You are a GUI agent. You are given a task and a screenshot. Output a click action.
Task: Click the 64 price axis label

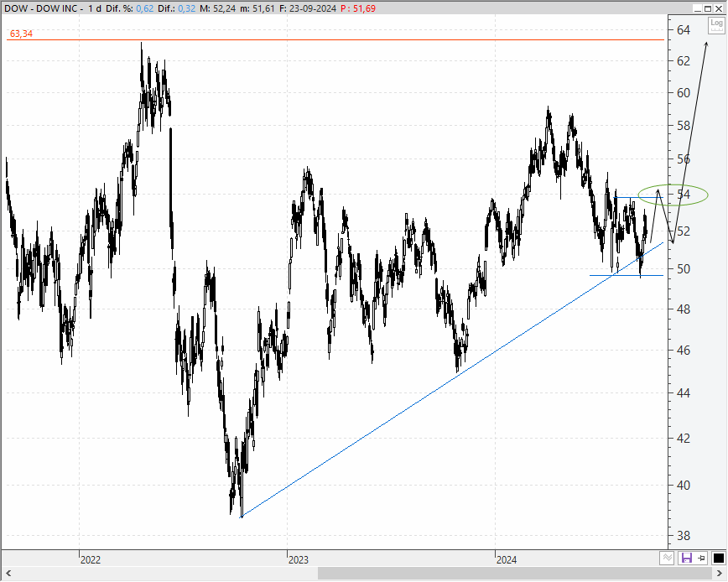coord(684,30)
